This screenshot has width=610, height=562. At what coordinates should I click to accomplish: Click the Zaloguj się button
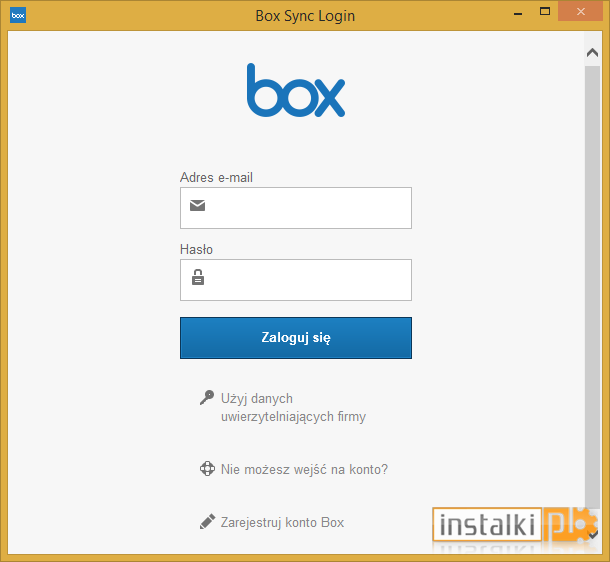tap(296, 338)
